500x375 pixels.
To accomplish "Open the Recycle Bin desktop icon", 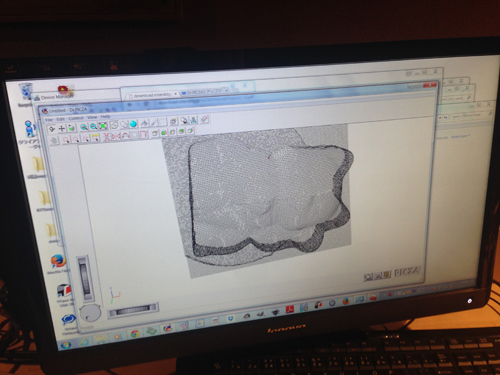I will (x=26, y=94).
